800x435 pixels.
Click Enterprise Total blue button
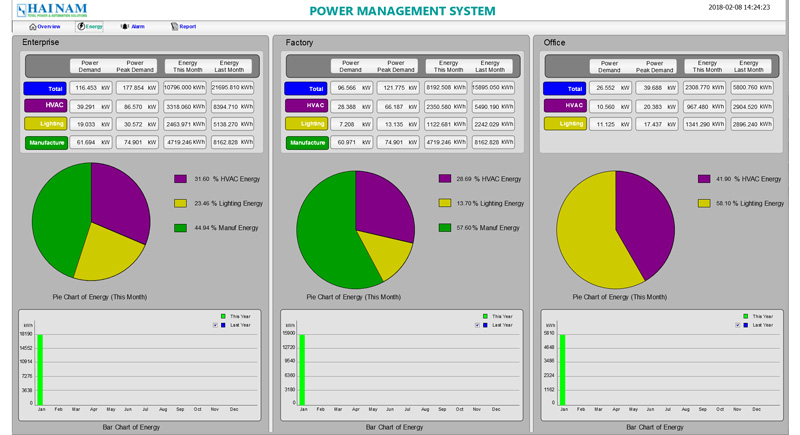(44, 88)
